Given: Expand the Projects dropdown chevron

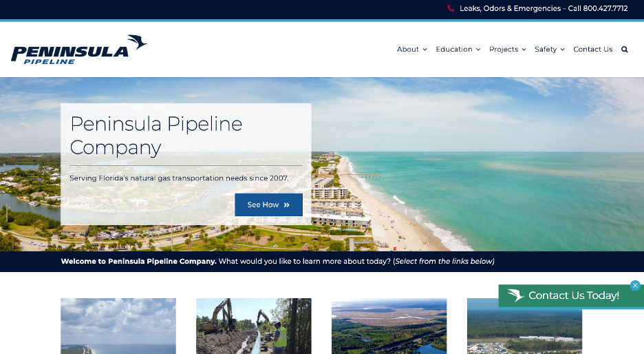Looking at the screenshot, I should (524, 50).
